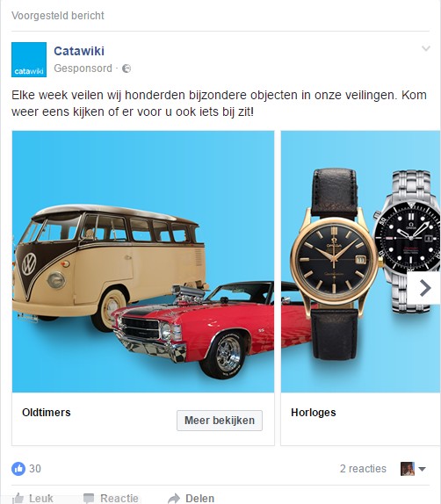
Task: Open the Oldtimers cars carousel image
Action: click(143, 262)
